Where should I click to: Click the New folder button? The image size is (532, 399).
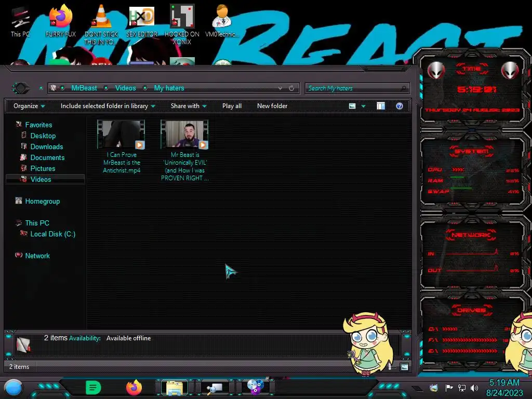(x=272, y=106)
